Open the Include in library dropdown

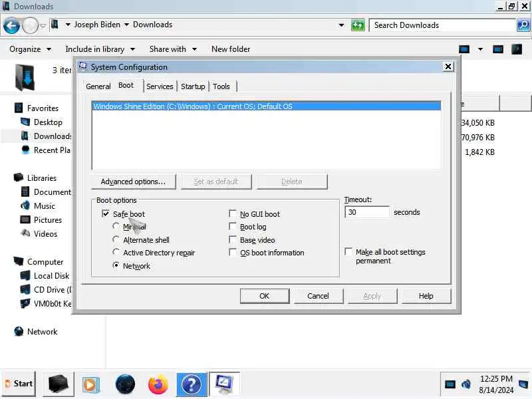tap(100, 49)
